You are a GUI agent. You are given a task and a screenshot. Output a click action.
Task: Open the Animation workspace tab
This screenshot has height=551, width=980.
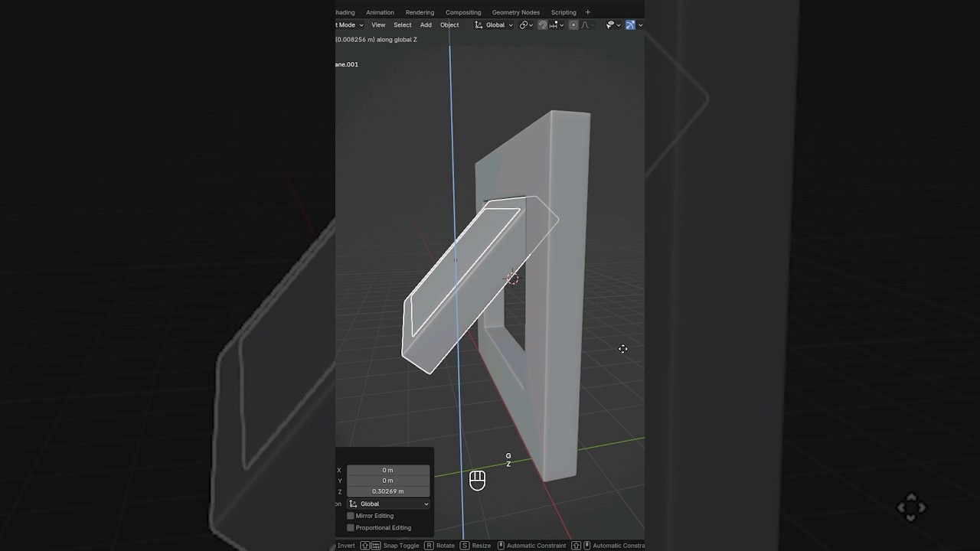pyautogui.click(x=380, y=12)
